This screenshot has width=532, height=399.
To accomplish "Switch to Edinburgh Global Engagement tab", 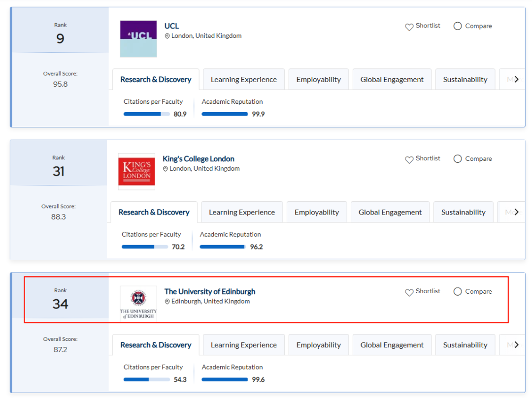I will 392,345.
